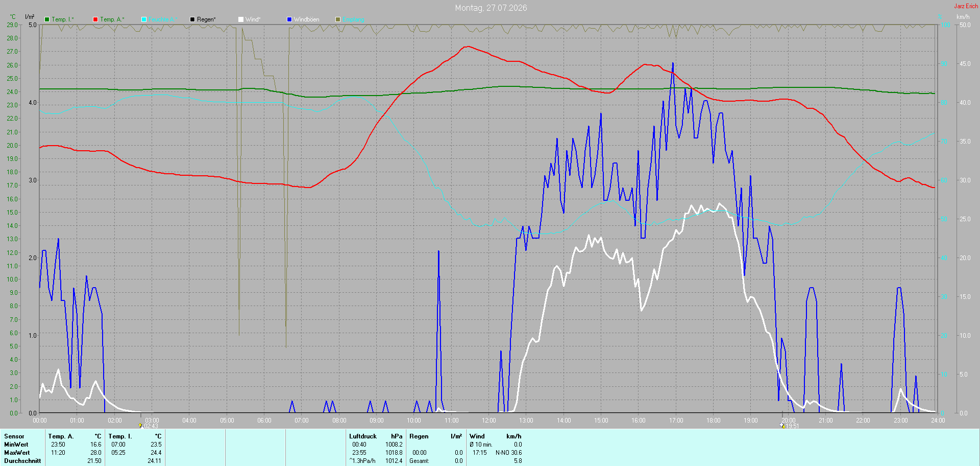Click the average outdoor temperature '21.50'
980x466 pixels.
pos(94,461)
